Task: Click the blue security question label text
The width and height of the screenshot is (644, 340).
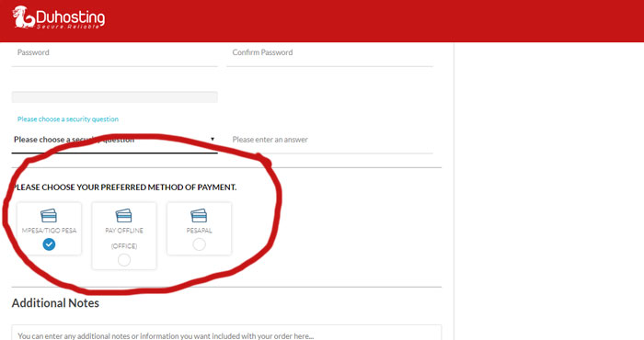Action: (x=68, y=119)
